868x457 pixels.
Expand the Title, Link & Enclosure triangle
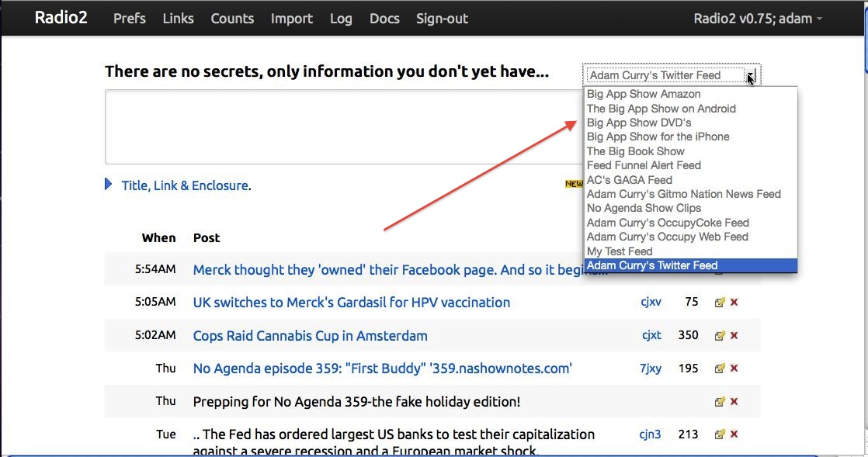pyautogui.click(x=109, y=185)
